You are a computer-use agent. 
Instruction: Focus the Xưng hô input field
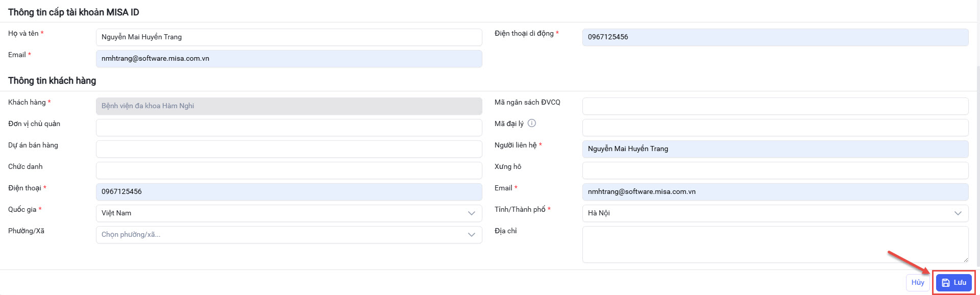pyautogui.click(x=775, y=170)
